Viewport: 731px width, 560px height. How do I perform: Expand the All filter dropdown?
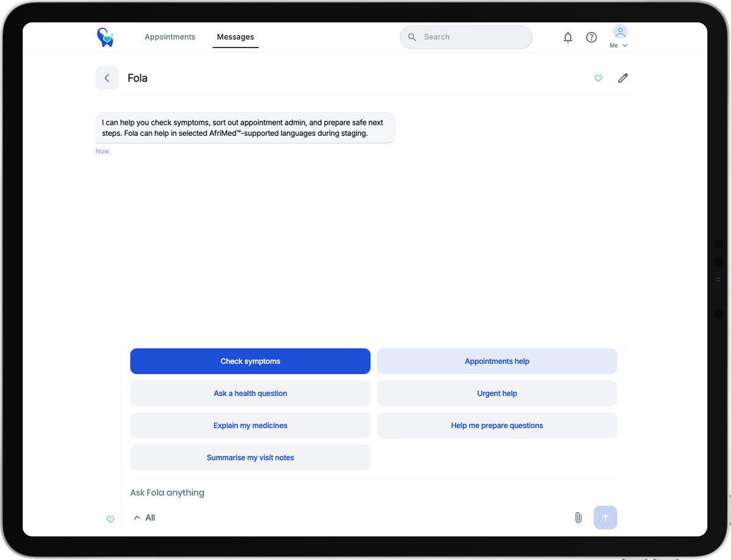click(144, 518)
